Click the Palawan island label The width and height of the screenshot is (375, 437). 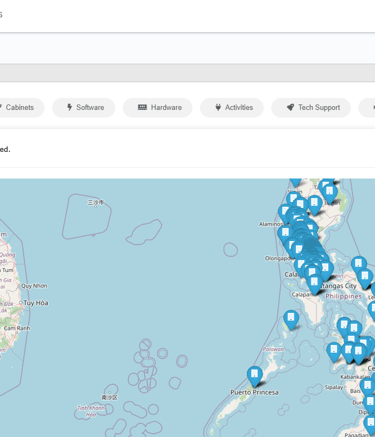coord(273,349)
